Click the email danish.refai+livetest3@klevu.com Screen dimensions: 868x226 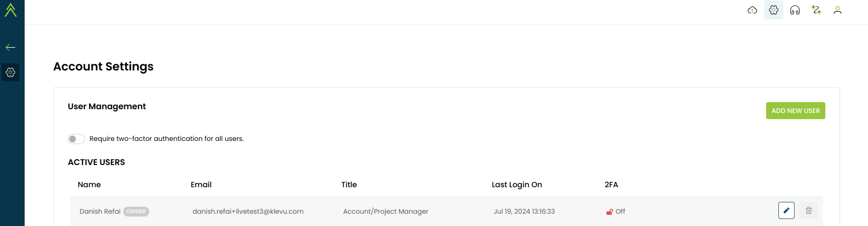coord(248,211)
